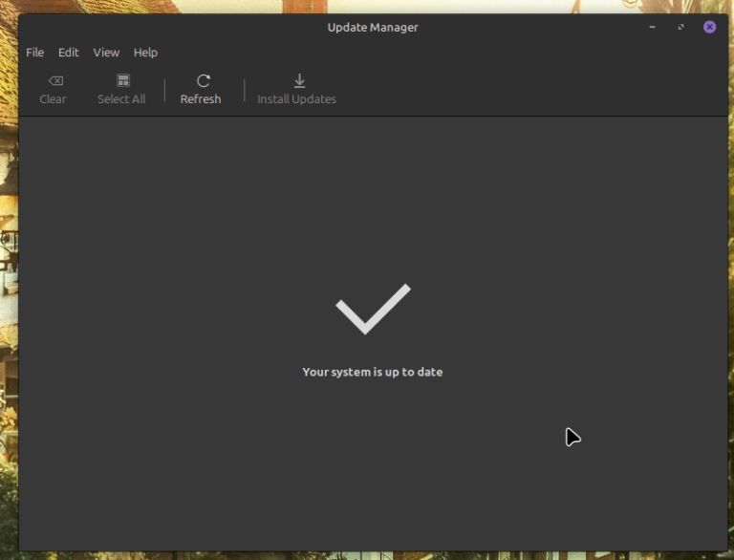The image size is (734, 560).
Task: Open the View menu
Action: point(106,53)
